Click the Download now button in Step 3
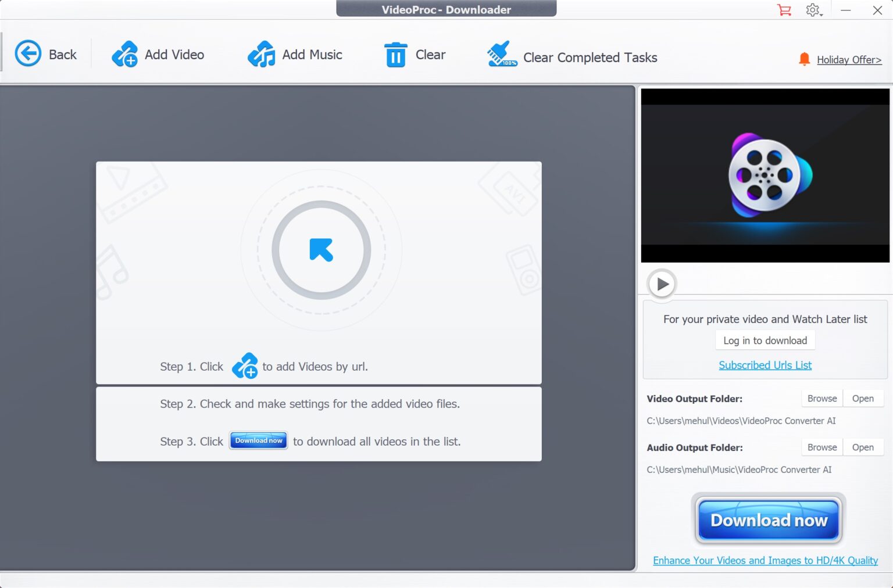The height and width of the screenshot is (588, 893). click(x=258, y=440)
